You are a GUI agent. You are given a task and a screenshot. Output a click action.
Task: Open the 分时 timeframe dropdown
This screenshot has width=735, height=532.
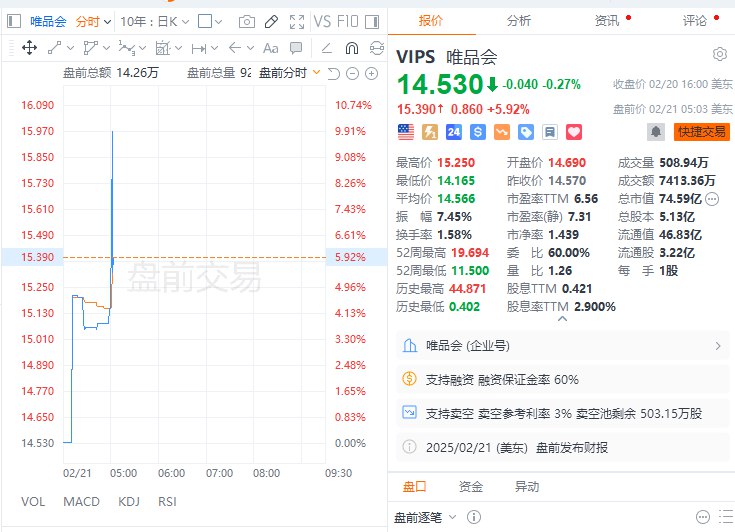93,22
